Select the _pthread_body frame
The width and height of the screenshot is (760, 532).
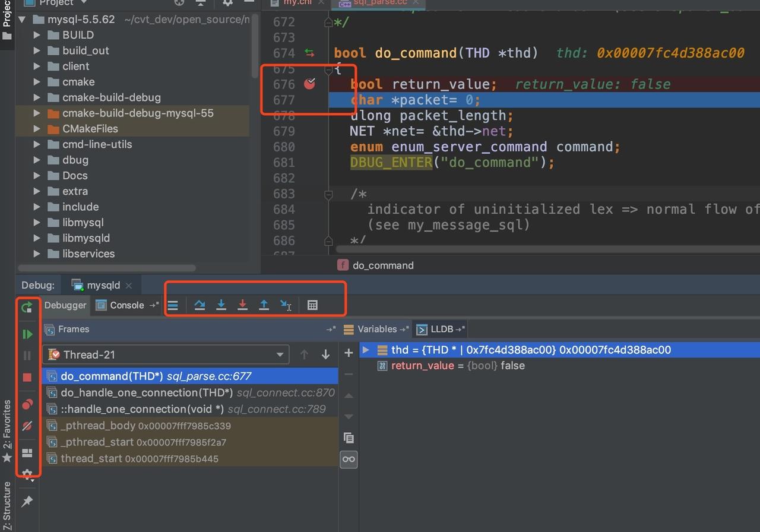tap(190, 426)
